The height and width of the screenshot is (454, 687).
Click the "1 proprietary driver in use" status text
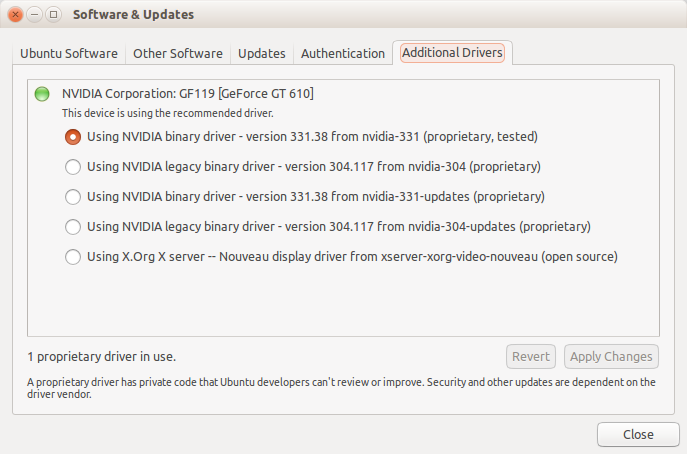click(108, 356)
